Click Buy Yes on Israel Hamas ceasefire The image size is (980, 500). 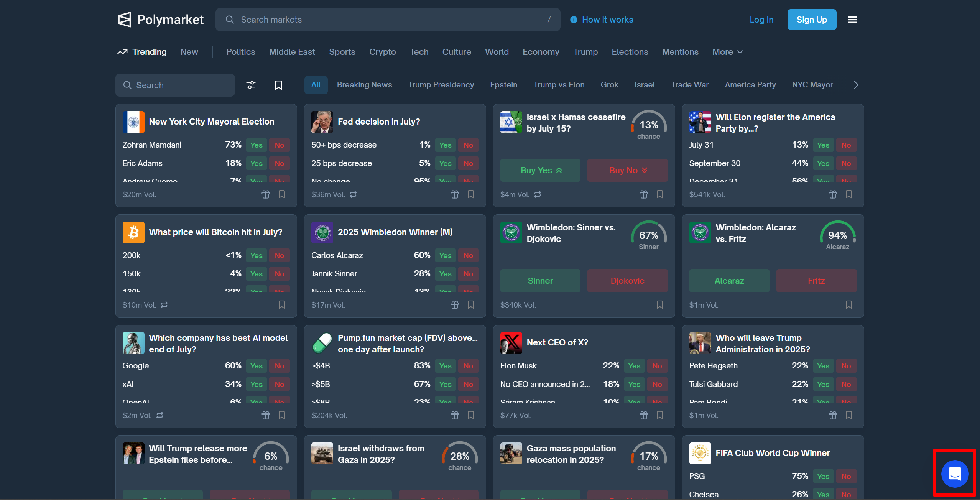540,170
